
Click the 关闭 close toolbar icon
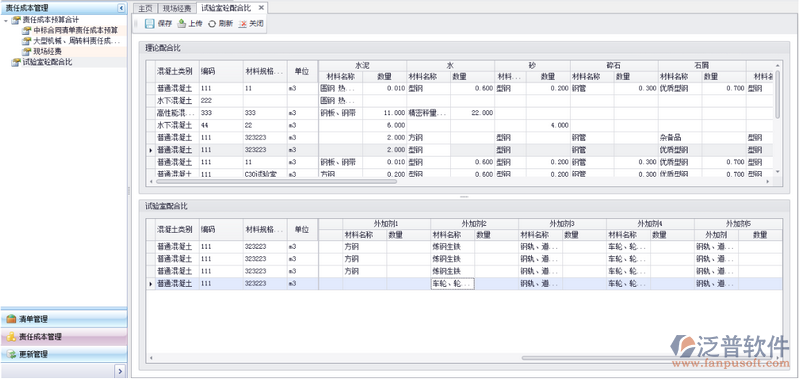243,23
